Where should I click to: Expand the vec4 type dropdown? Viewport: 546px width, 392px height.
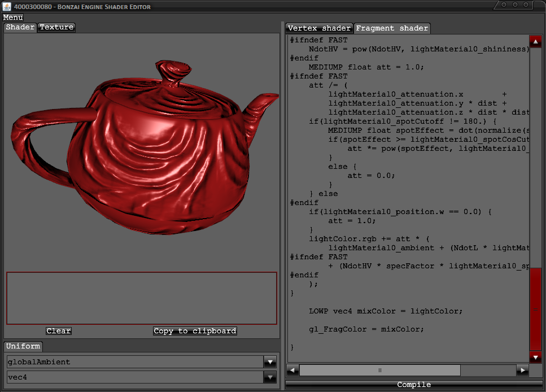tap(270, 377)
